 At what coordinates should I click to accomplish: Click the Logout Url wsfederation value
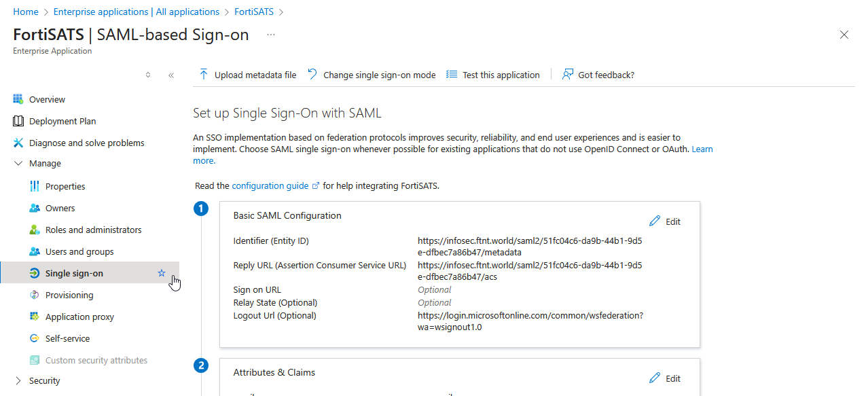(530, 321)
